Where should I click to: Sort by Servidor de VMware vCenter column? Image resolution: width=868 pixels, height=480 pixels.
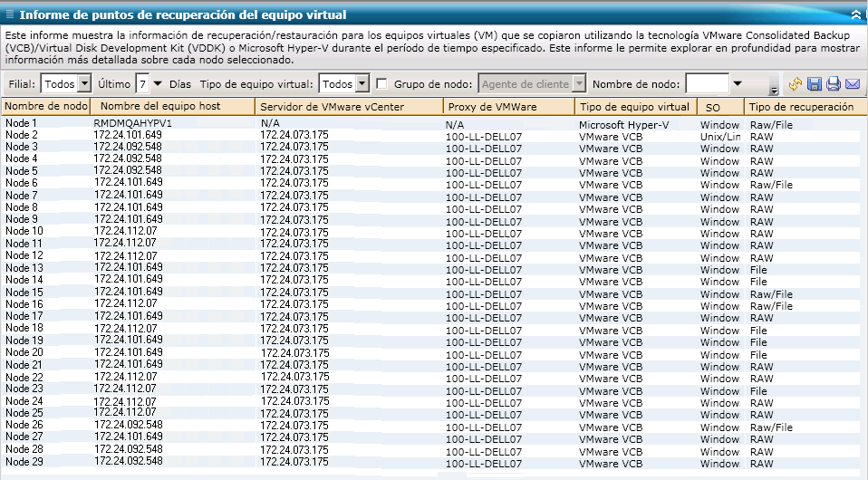coord(350,106)
